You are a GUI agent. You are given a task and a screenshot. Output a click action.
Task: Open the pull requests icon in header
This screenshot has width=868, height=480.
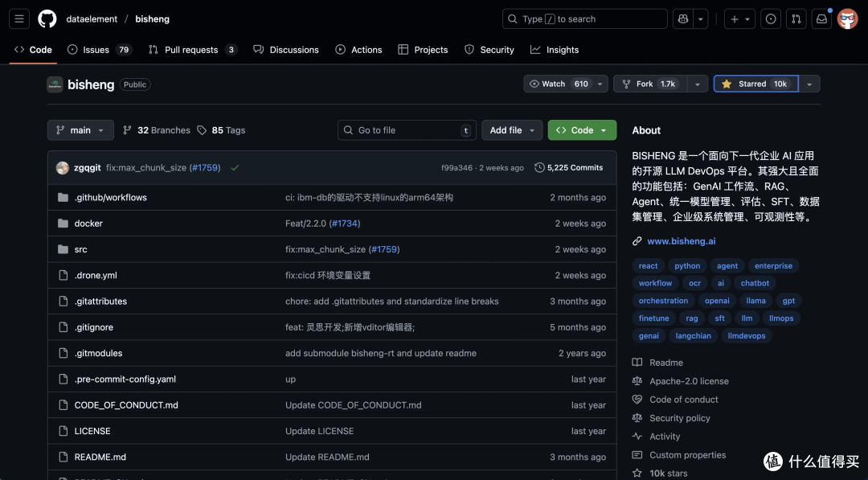(x=796, y=18)
